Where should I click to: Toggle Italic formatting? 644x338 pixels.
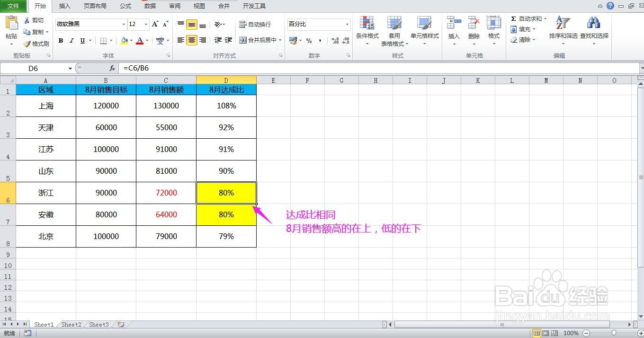coord(72,41)
